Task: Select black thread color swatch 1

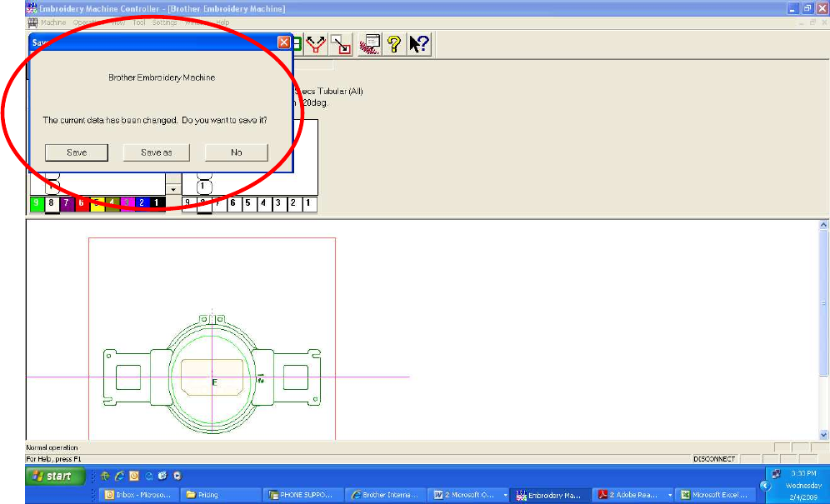Action: [157, 203]
